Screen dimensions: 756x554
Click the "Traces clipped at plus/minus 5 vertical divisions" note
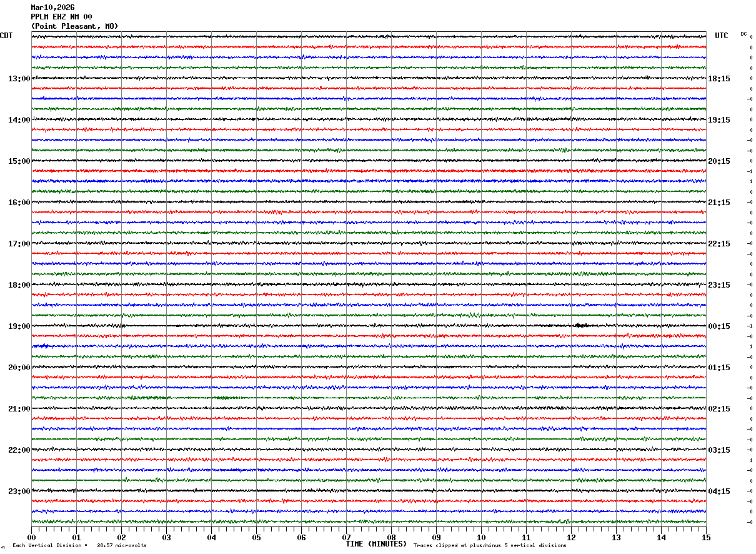coord(490,546)
